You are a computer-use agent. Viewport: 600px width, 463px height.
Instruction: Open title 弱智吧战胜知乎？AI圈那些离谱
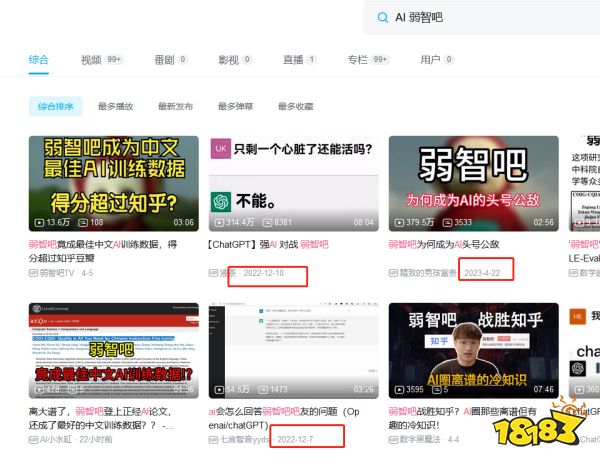coord(462,418)
